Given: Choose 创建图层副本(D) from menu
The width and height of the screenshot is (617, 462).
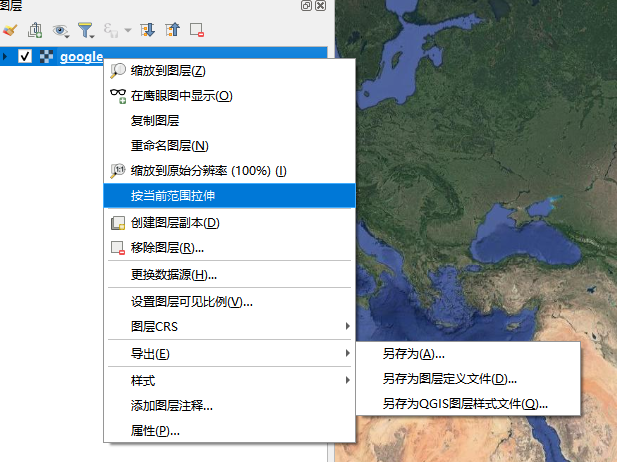Looking at the screenshot, I should [229, 223].
